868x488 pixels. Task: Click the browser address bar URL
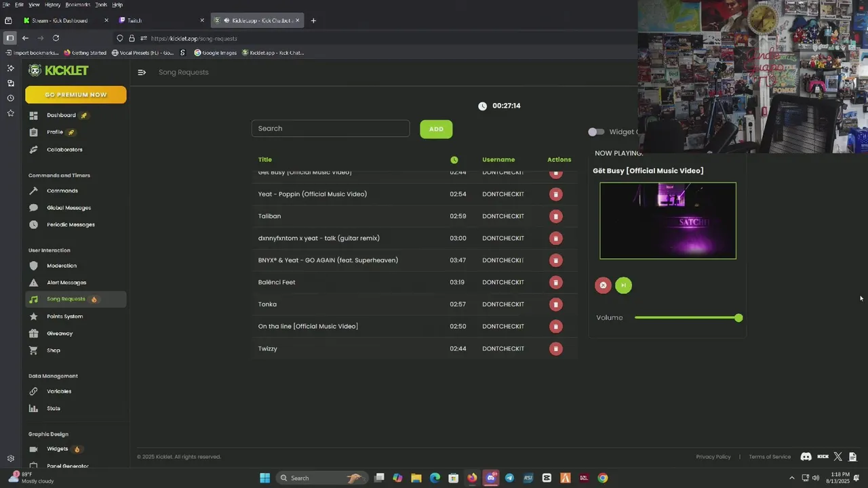194,39
